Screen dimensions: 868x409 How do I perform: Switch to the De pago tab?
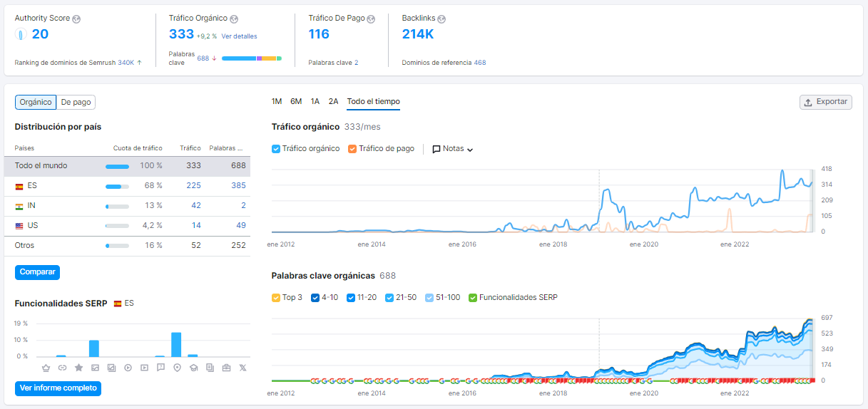(76, 102)
